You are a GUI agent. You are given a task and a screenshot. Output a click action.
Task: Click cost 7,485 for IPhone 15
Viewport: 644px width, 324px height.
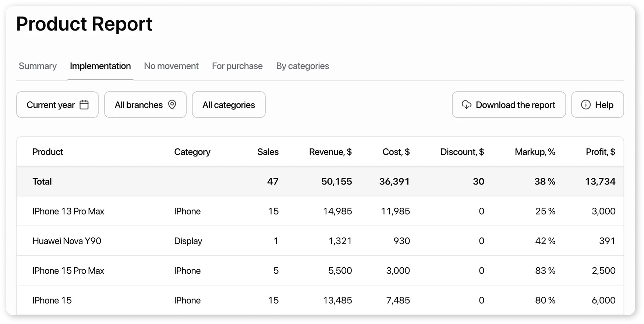coord(398,300)
